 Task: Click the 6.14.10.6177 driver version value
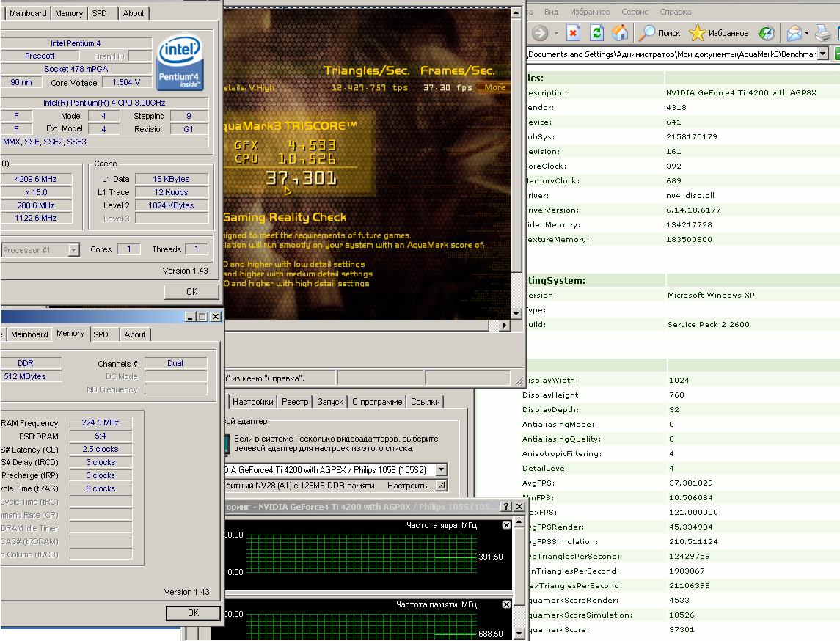coord(693,210)
